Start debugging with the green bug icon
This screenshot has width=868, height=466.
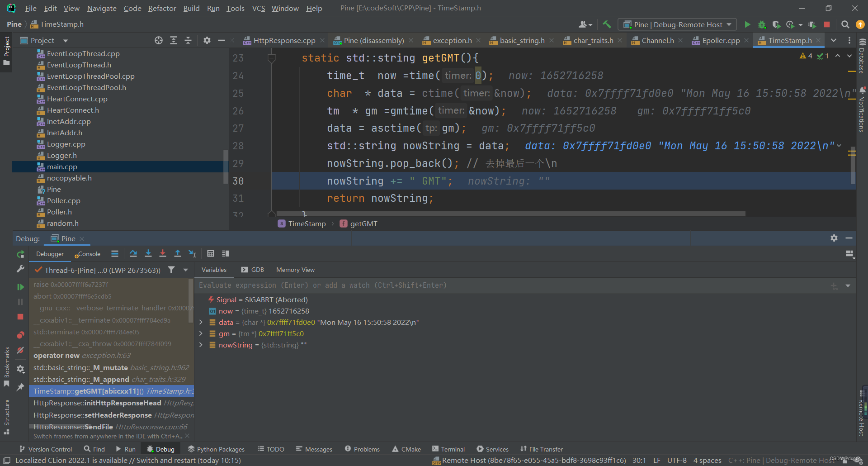(762, 24)
